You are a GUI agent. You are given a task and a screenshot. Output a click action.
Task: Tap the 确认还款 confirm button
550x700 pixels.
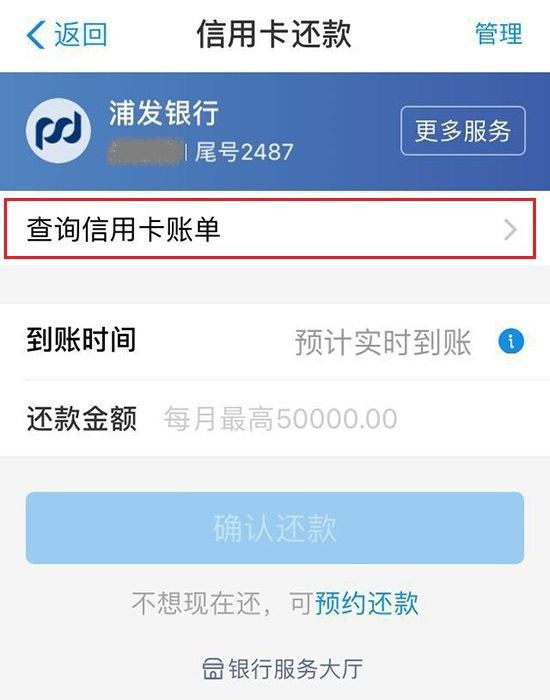(275, 528)
